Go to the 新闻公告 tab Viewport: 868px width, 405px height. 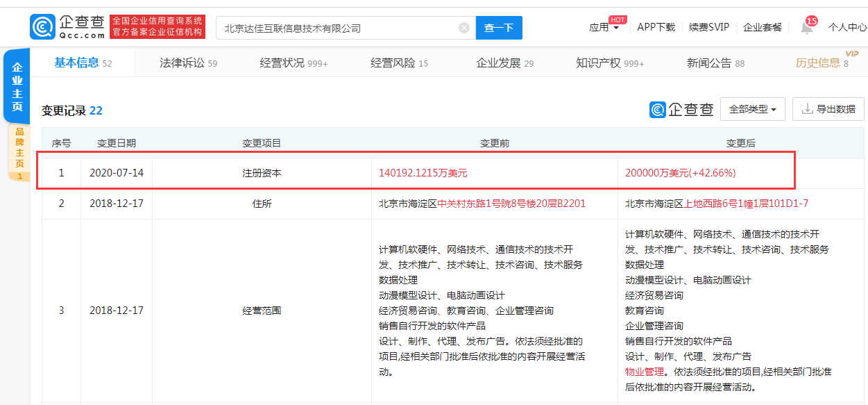(715, 63)
